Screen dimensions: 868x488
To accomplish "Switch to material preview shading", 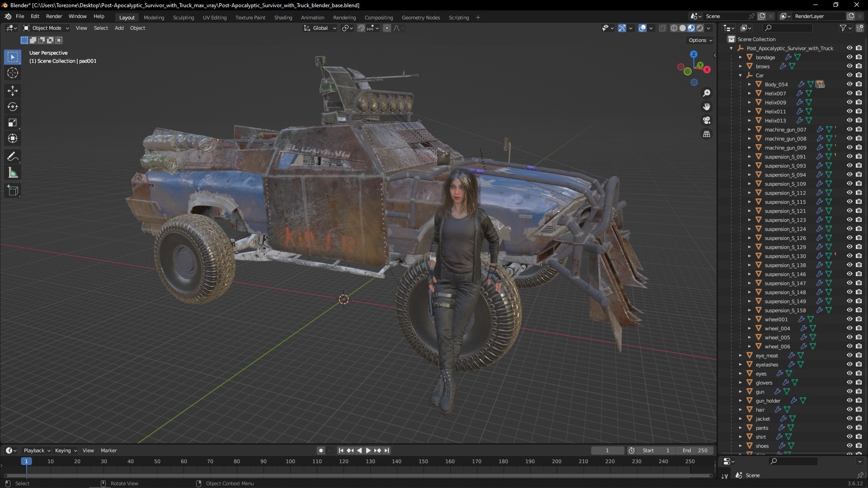I will 691,28.
